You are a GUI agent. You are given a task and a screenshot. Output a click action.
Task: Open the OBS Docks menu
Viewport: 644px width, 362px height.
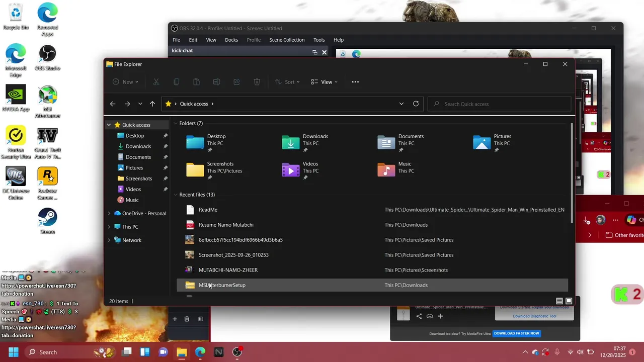click(231, 40)
